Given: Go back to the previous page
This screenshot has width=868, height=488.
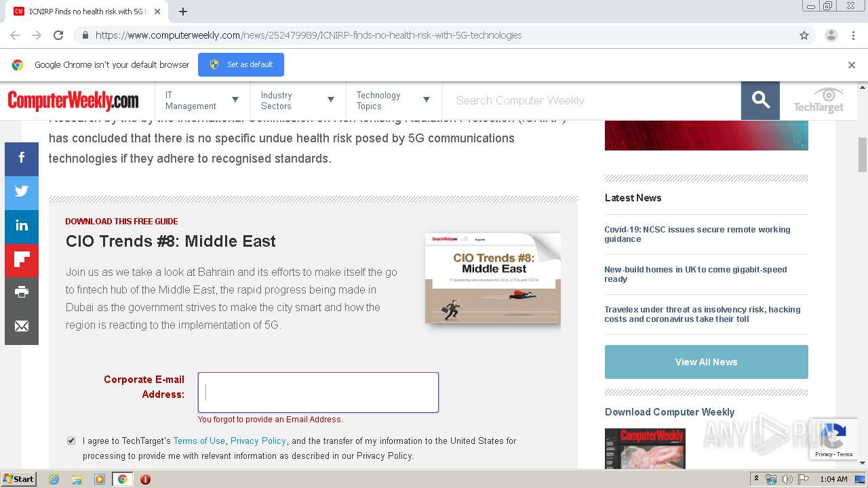Looking at the screenshot, I should click(15, 35).
